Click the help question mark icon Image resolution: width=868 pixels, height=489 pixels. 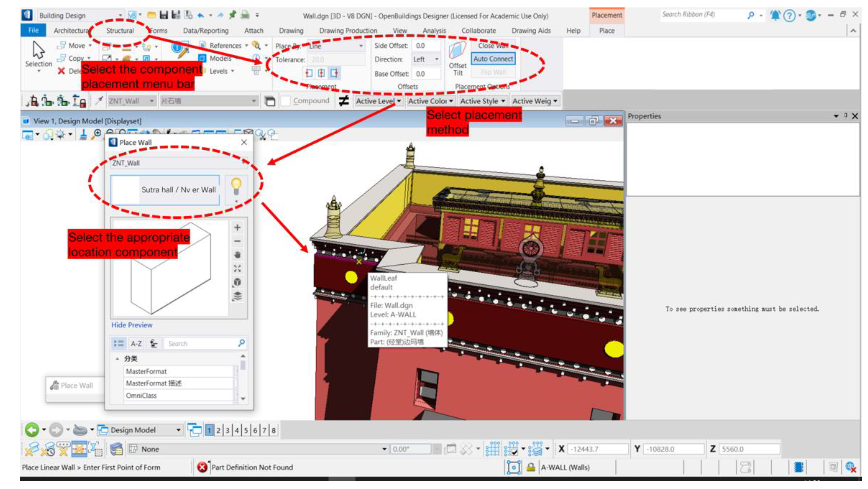[789, 15]
